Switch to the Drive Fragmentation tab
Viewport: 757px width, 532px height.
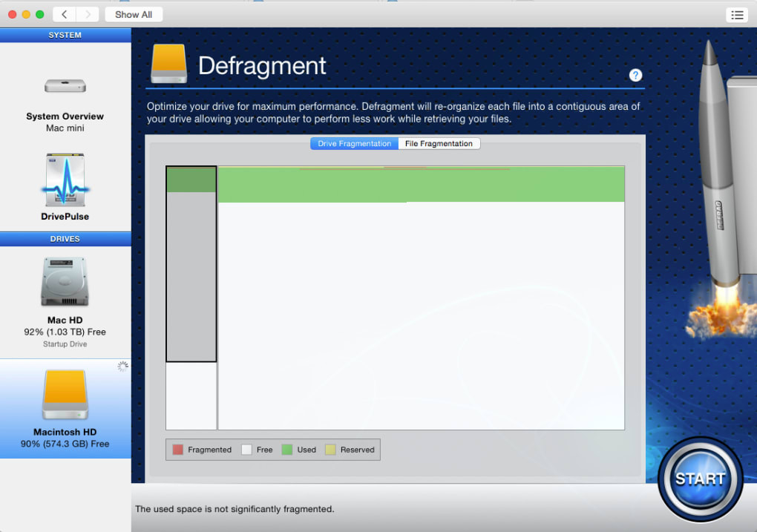tap(354, 143)
